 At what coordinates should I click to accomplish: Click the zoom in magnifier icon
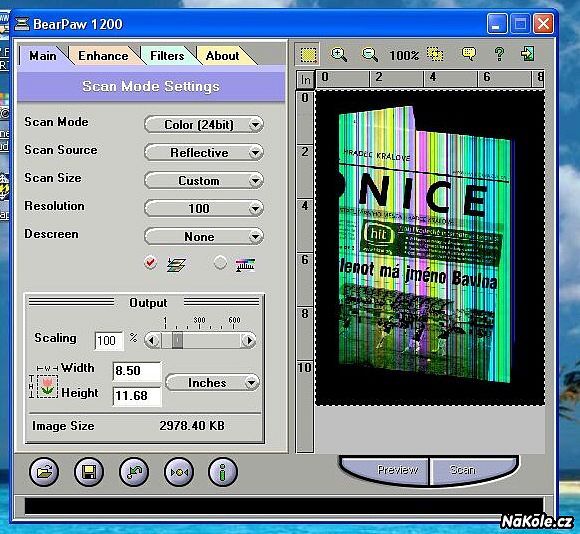[x=339, y=55]
